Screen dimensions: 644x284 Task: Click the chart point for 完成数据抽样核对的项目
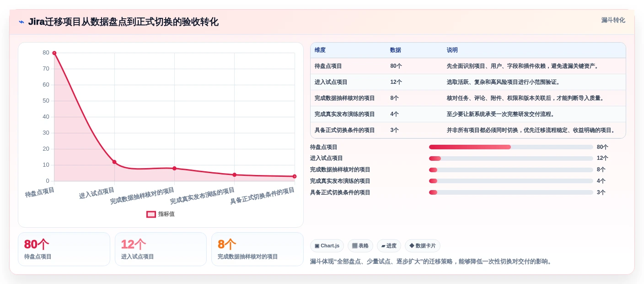pyautogui.click(x=174, y=168)
